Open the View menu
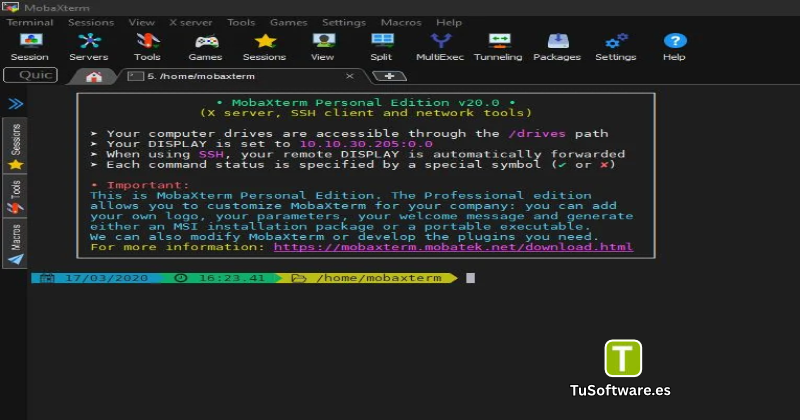 141,22
